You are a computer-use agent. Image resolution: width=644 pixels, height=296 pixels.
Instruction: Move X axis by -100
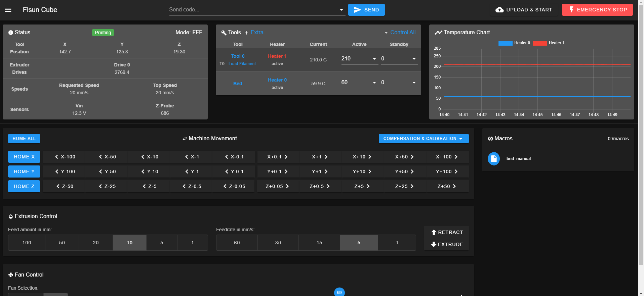[x=65, y=157]
